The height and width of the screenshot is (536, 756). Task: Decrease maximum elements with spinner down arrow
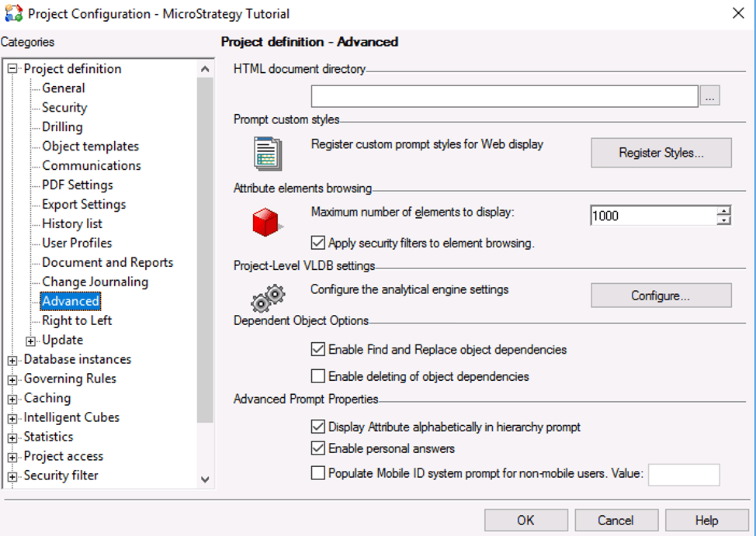(x=723, y=220)
